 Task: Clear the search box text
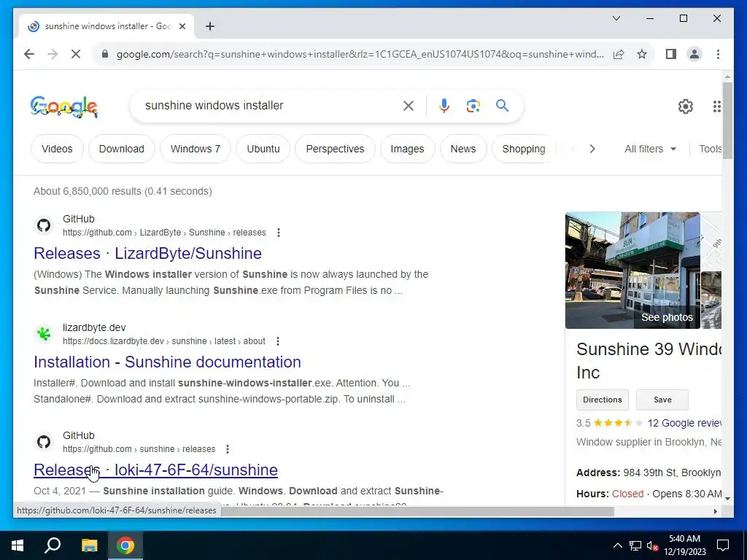409,106
